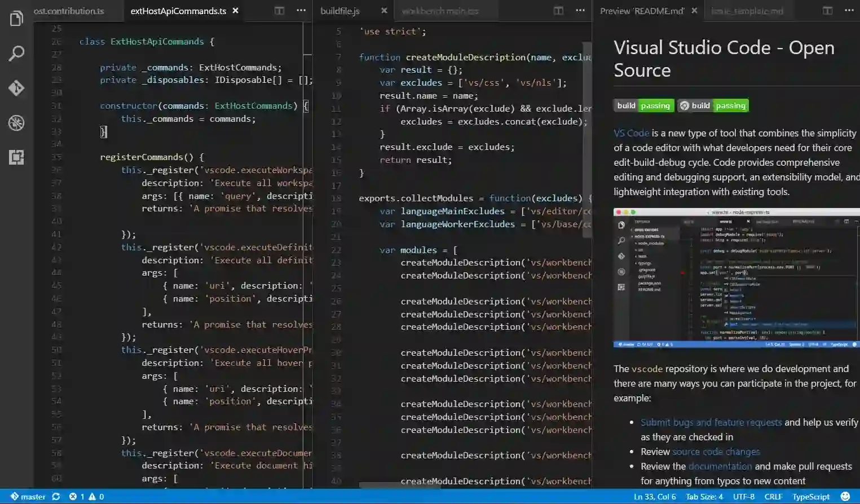Screen dimensions: 860x504
Task: Open the Search view in activity bar
Action: click(x=16, y=54)
